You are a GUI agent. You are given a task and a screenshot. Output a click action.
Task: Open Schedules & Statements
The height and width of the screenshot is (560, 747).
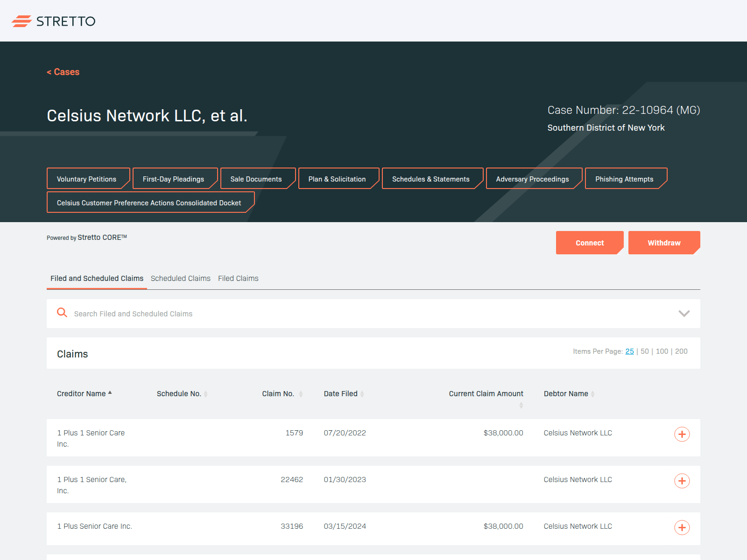point(432,179)
